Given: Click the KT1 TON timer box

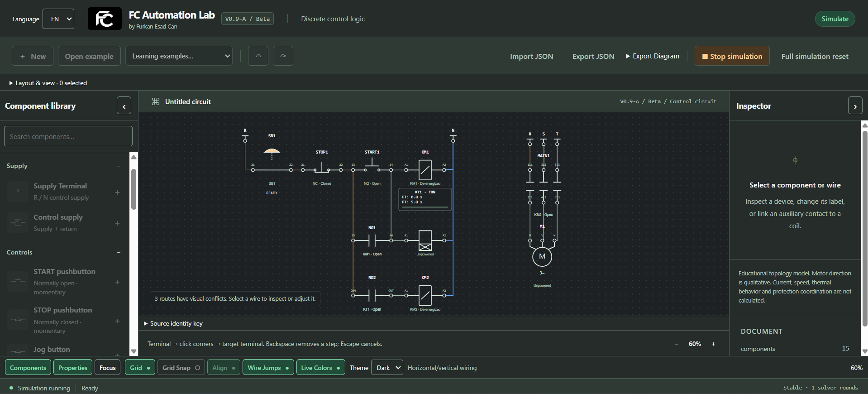Looking at the screenshot, I should point(425,199).
